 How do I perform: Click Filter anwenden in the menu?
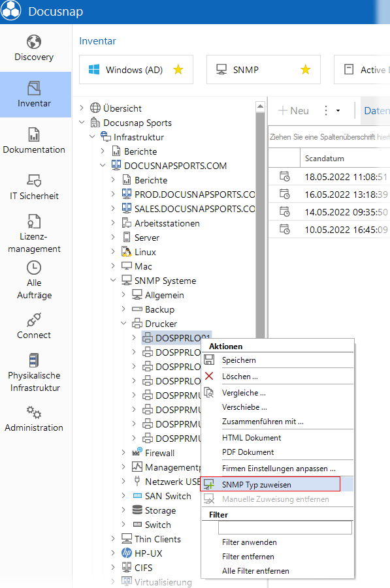coord(250,542)
